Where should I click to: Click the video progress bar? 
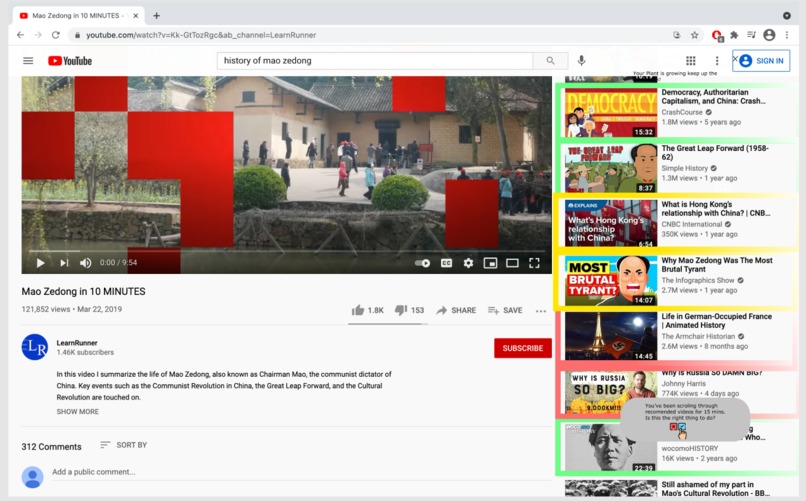pos(287,251)
